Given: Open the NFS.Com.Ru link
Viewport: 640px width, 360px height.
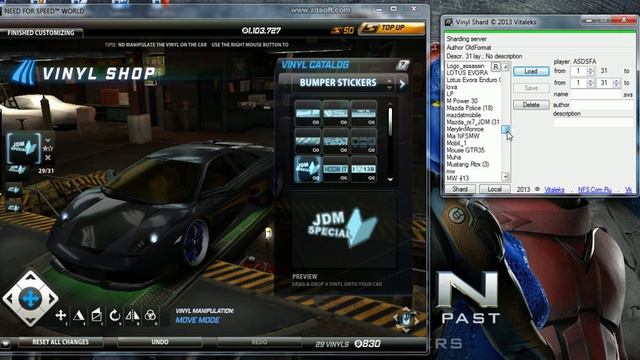Looking at the screenshot, I should coord(595,190).
